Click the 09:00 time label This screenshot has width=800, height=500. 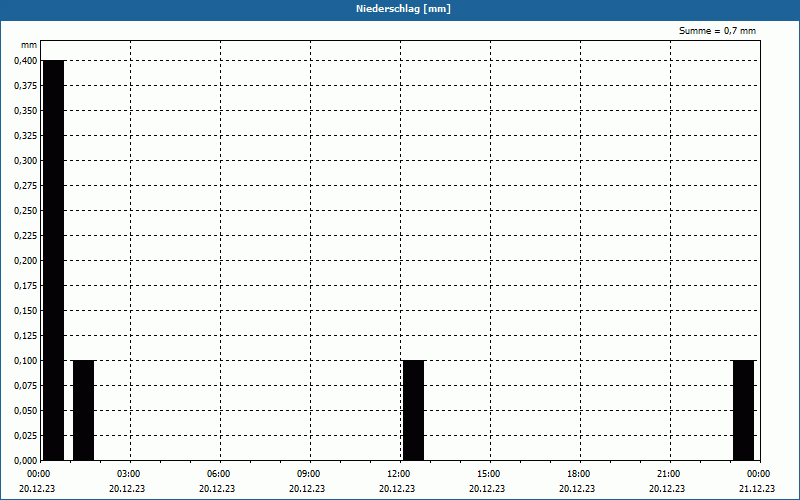(x=310, y=474)
